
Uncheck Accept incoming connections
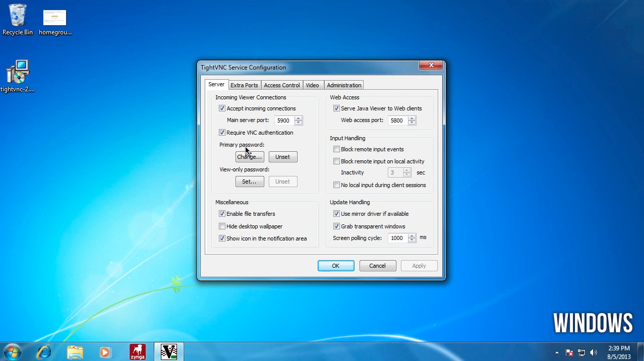222,108
